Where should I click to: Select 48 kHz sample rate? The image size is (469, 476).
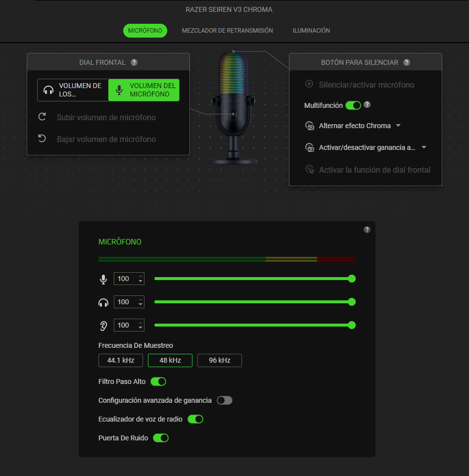pyautogui.click(x=170, y=360)
